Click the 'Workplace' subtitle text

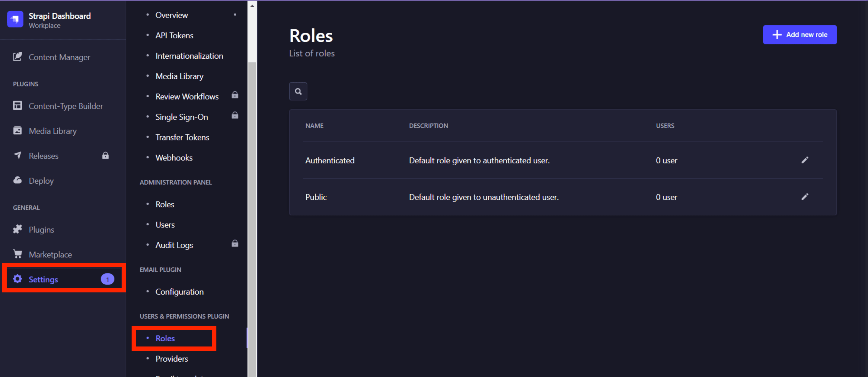tap(44, 26)
